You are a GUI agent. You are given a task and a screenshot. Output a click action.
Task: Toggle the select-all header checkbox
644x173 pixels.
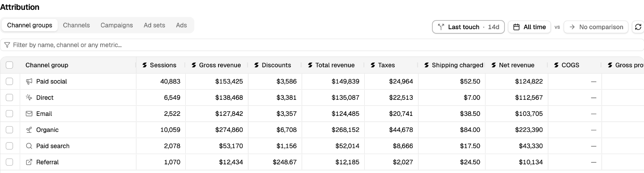9,65
